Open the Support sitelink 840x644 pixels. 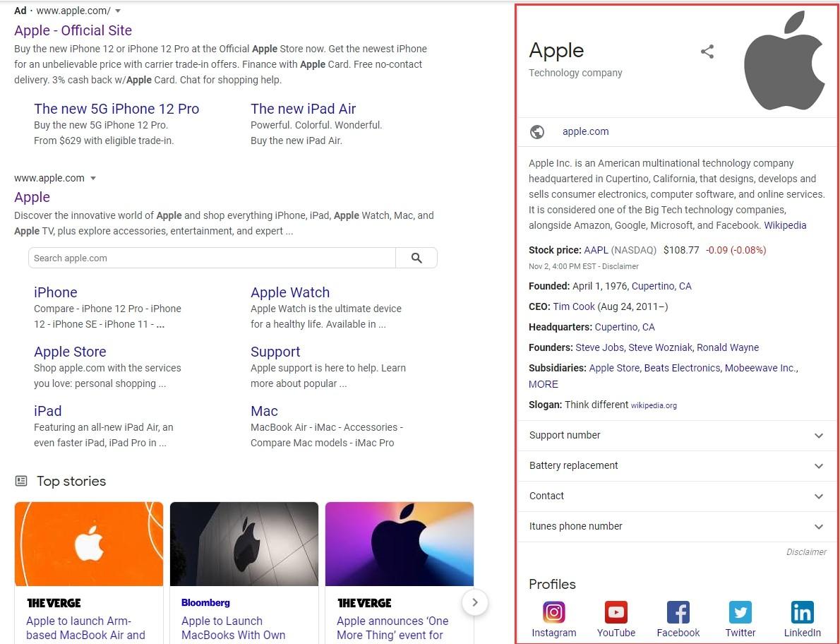point(275,352)
